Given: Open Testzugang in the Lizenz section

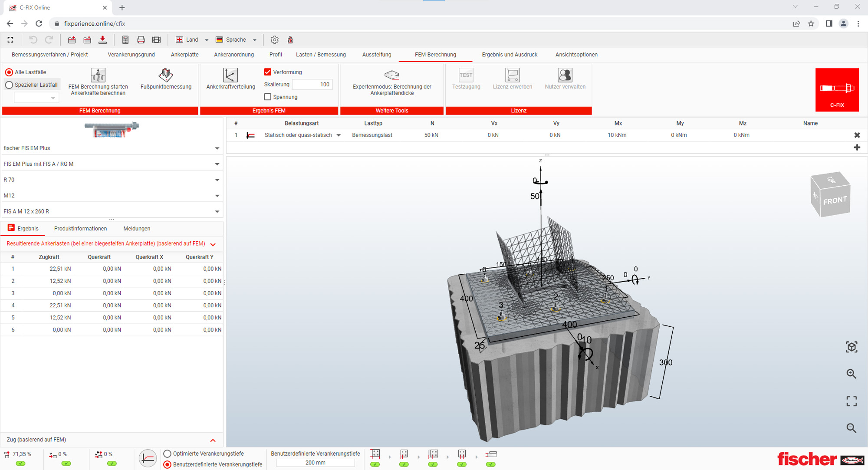Looking at the screenshot, I should tap(466, 79).
